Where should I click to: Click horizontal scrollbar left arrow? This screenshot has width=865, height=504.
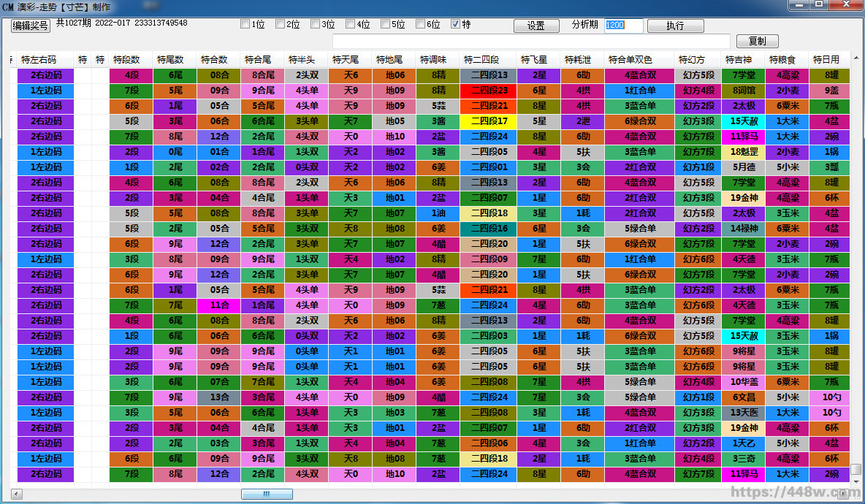click(17, 494)
